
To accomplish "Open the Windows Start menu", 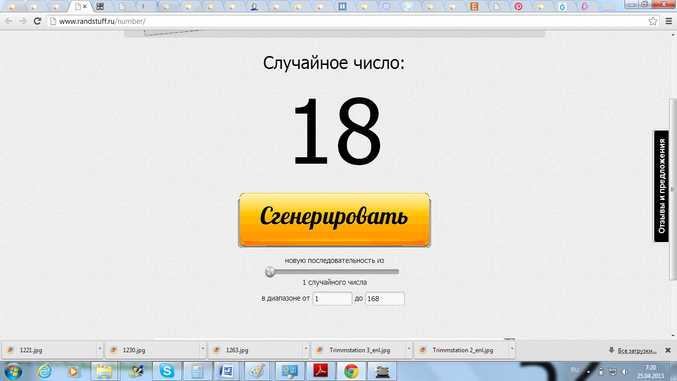I will (x=13, y=371).
